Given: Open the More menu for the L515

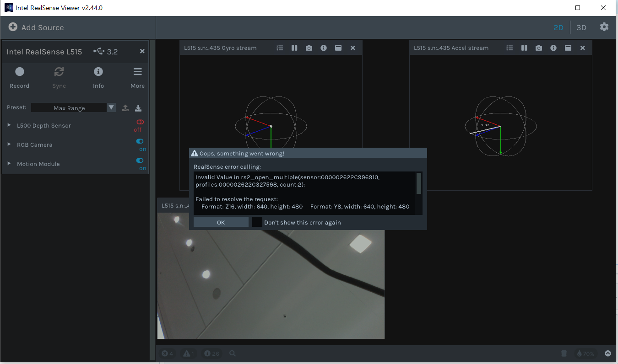Looking at the screenshot, I should click(137, 76).
